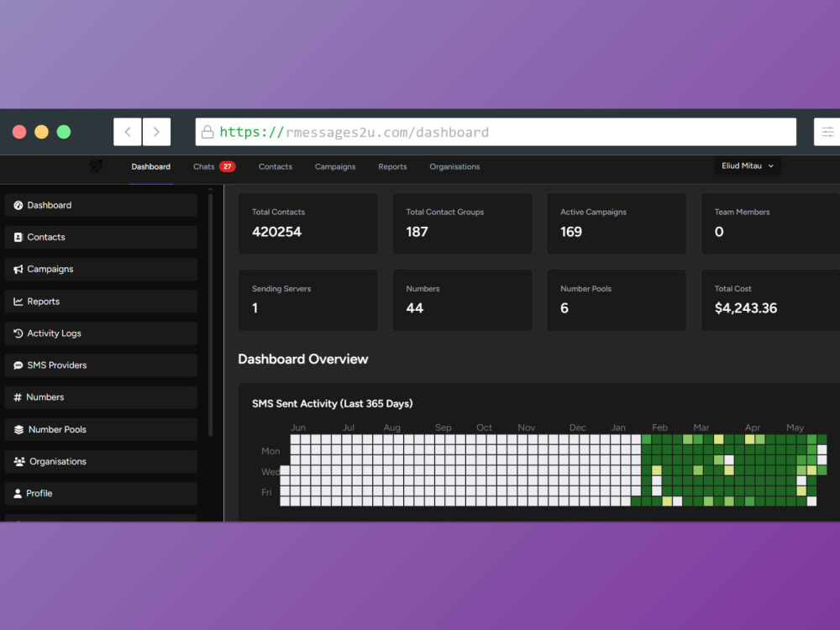Viewport: 840px width, 630px height.
Task: Open the Eliud Mitau user dropdown
Action: pos(748,166)
